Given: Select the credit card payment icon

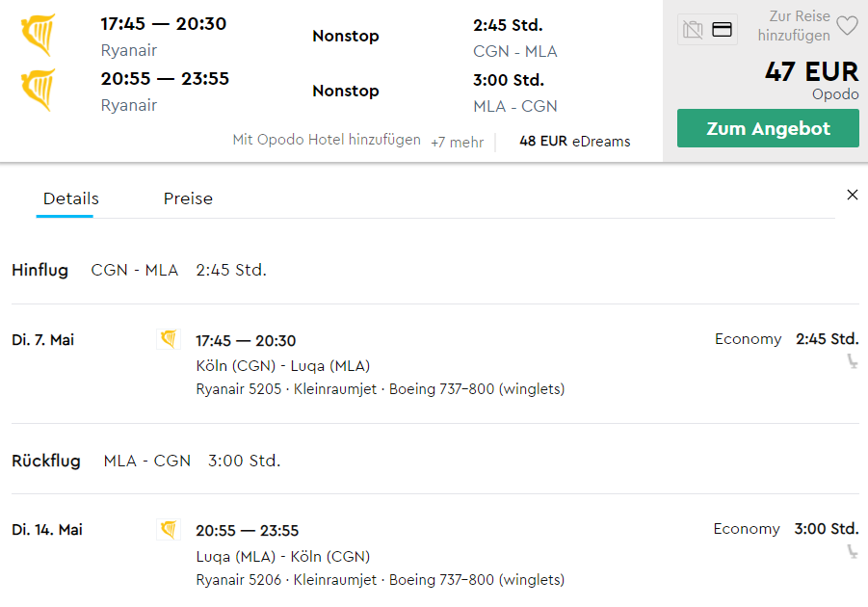Looking at the screenshot, I should click(x=721, y=30).
